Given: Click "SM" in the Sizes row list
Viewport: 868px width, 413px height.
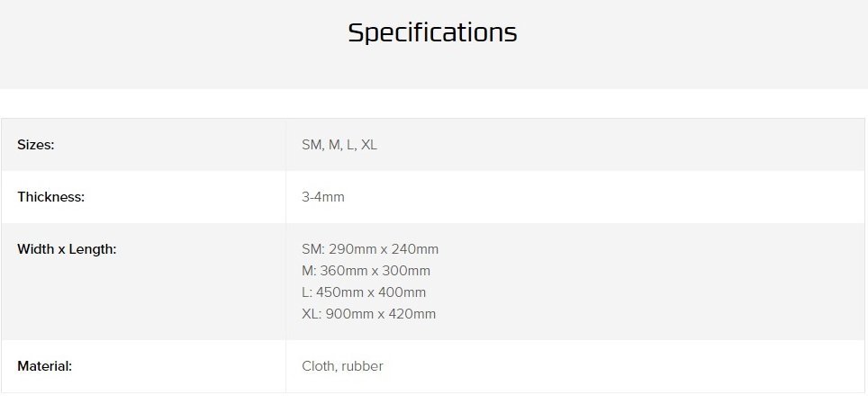Looking at the screenshot, I should pyautogui.click(x=312, y=145).
